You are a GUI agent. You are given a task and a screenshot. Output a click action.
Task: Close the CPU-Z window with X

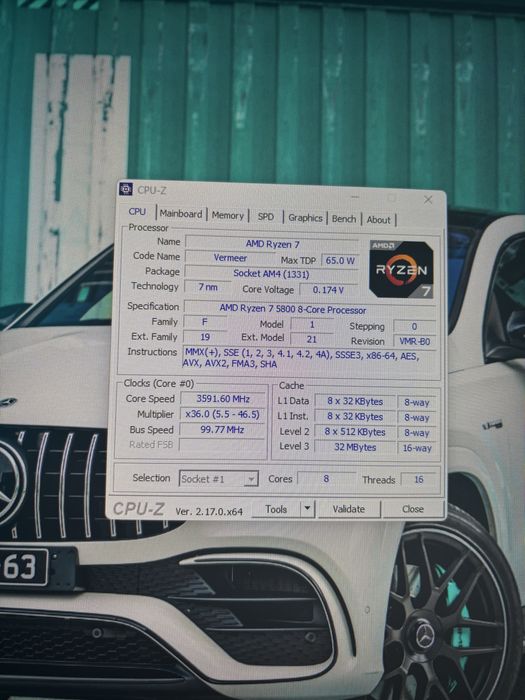[428, 200]
